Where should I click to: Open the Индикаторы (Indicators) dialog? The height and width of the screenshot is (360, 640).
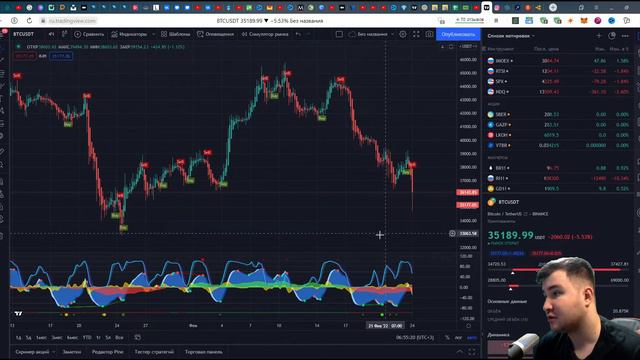pos(129,34)
